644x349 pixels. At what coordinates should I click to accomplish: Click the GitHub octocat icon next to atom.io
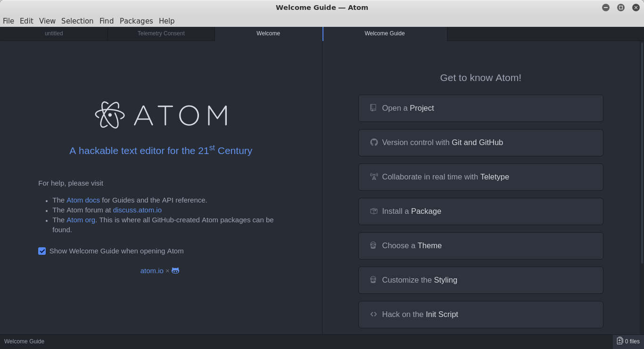pos(175,271)
